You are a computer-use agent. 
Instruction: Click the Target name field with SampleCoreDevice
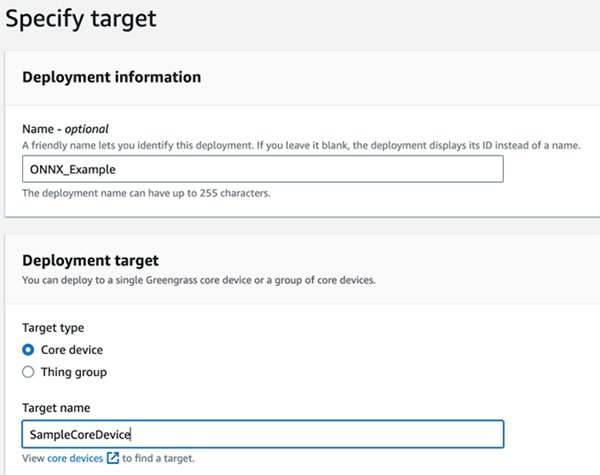pos(262,434)
